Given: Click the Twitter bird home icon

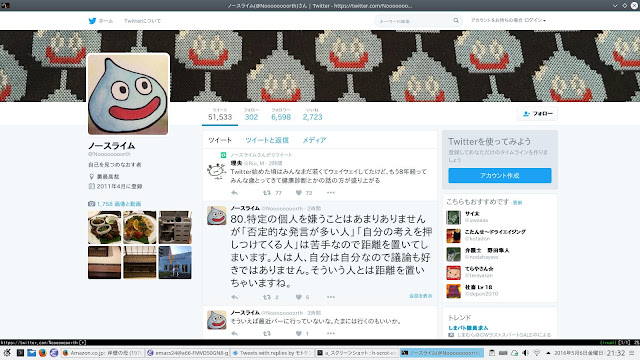Looking at the screenshot, I should (93, 20).
